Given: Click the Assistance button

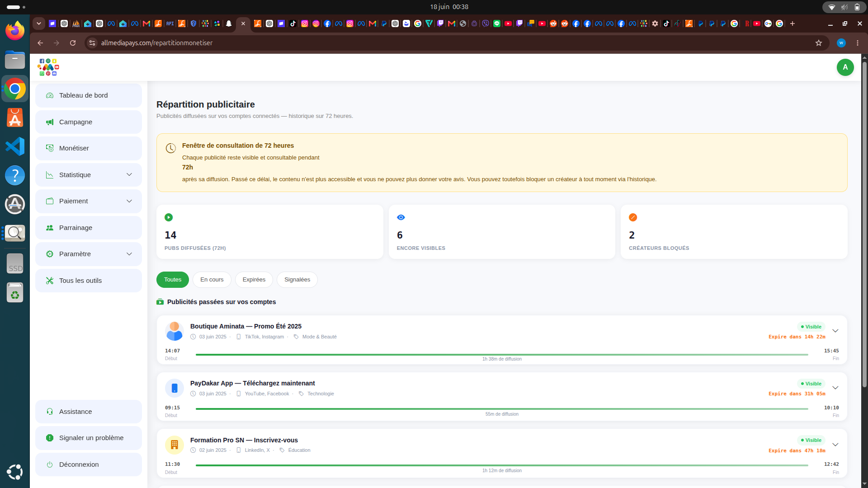Looking at the screenshot, I should pyautogui.click(x=89, y=412).
